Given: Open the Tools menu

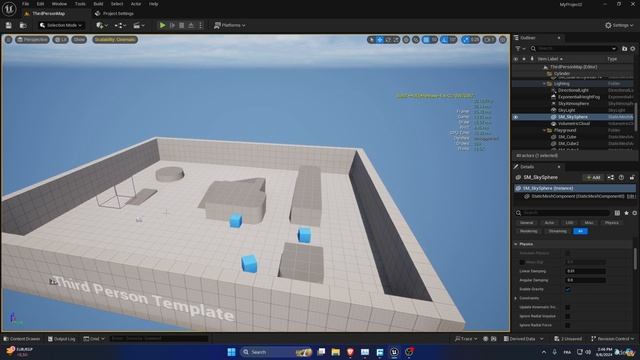Looking at the screenshot, I should coord(80,4).
